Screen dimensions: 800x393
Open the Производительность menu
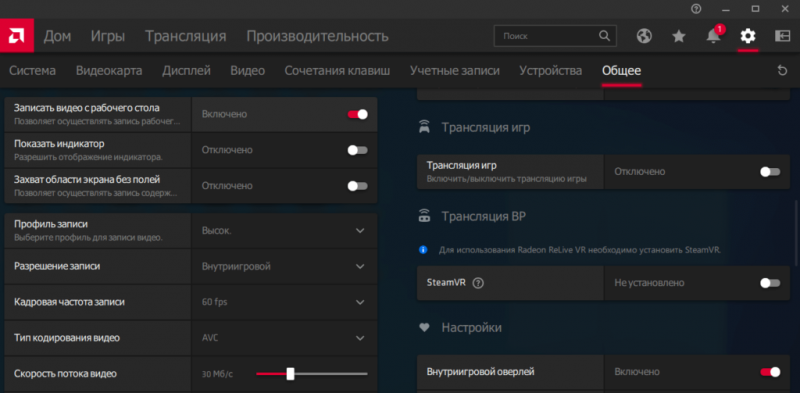(x=317, y=36)
